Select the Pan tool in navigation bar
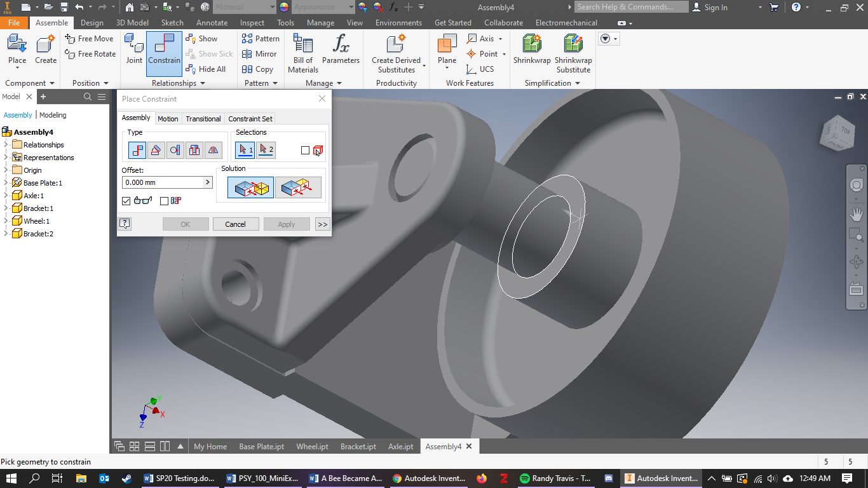Image resolution: width=868 pixels, height=488 pixels. coord(856,214)
